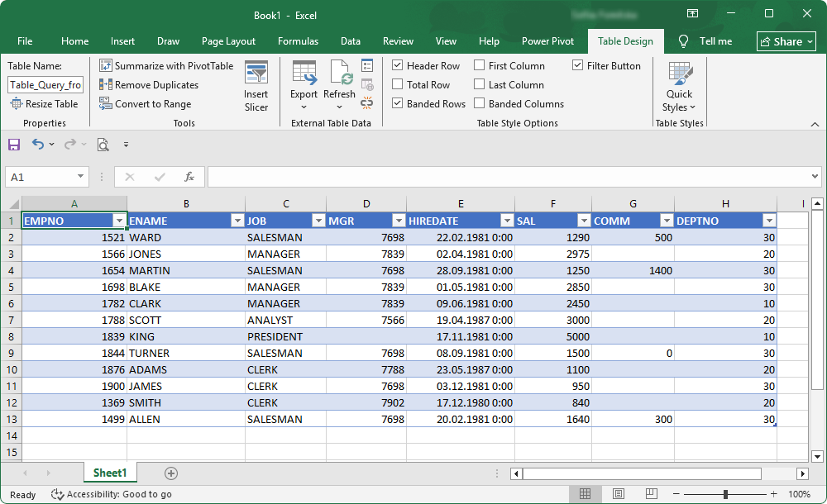
Task: Switch to the Formulas ribbon tab
Action: click(x=298, y=40)
